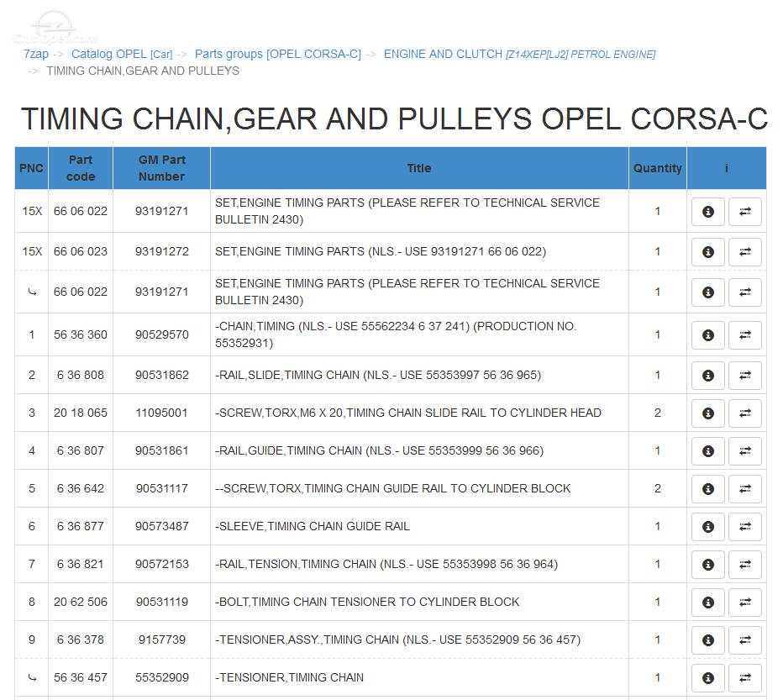The image size is (783, 700).
Task: Click the Quantity column header
Action: [x=657, y=168]
